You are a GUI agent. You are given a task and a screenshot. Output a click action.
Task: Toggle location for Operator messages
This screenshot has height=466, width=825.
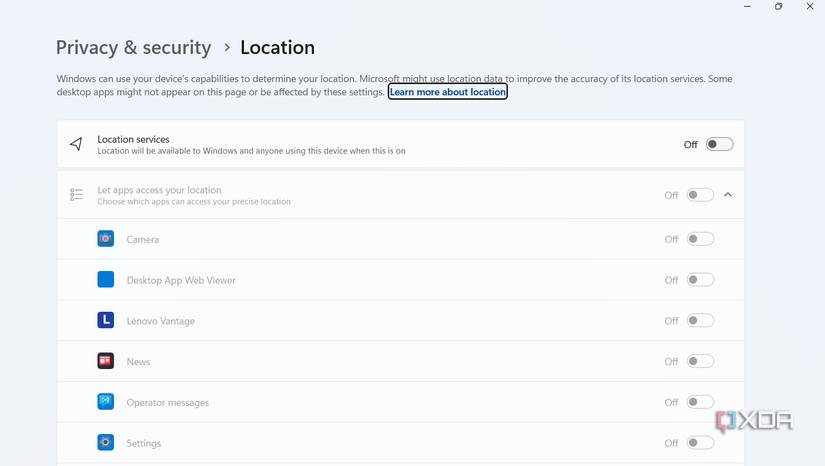tap(700, 402)
